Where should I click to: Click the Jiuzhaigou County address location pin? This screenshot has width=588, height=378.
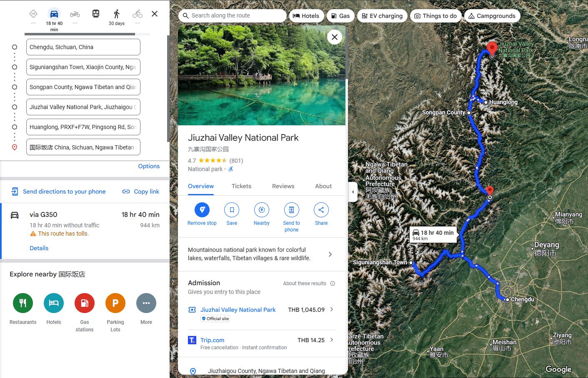pos(193,371)
